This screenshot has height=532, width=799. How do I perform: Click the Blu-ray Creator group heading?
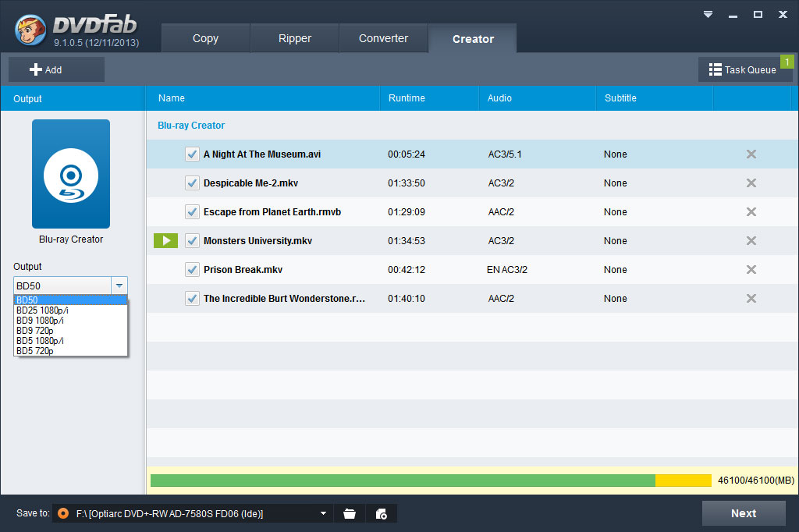[191, 126]
